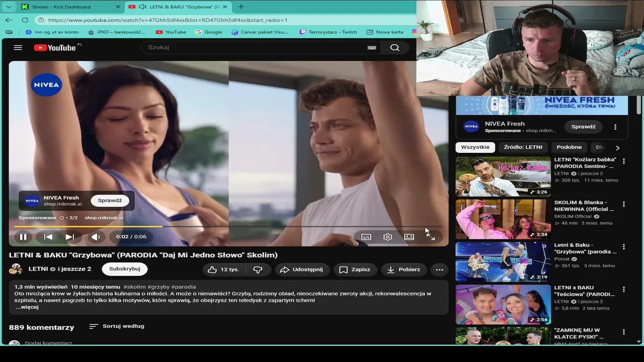
Task: Open menu for Polsat Grzybowa video
Action: point(624,247)
